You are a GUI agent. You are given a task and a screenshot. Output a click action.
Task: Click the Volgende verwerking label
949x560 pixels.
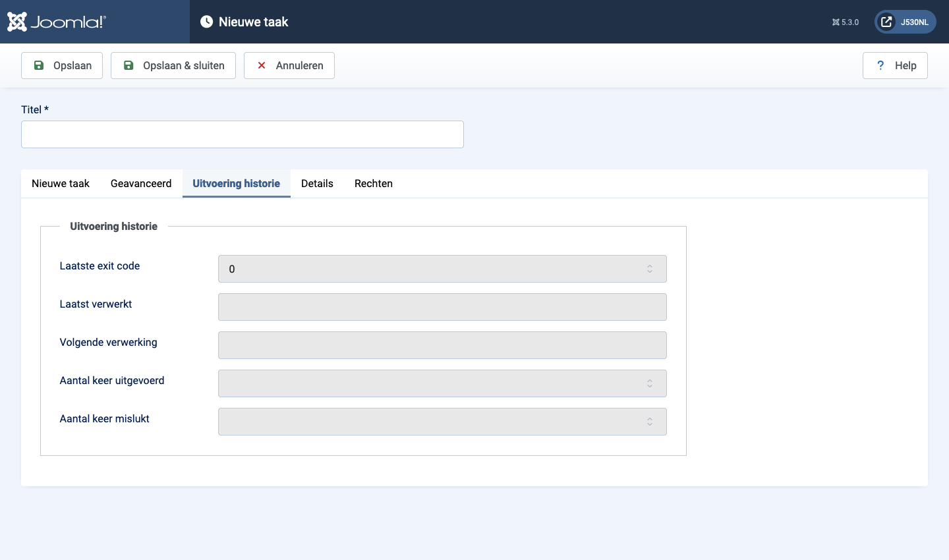tap(108, 343)
